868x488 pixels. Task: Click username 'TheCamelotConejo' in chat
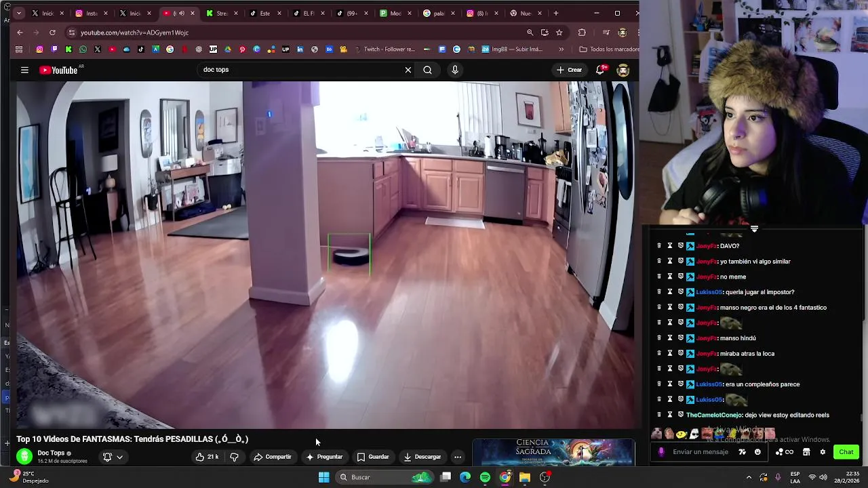(714, 415)
